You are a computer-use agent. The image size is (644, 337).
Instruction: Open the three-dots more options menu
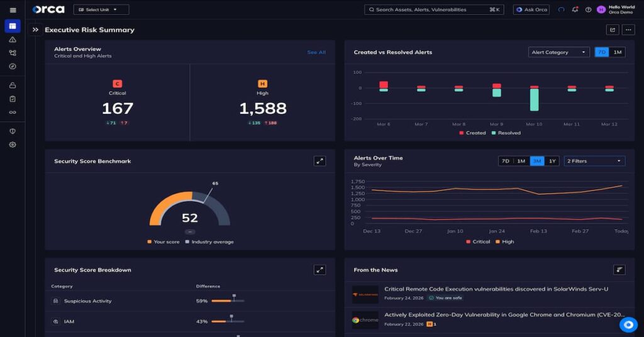628,30
